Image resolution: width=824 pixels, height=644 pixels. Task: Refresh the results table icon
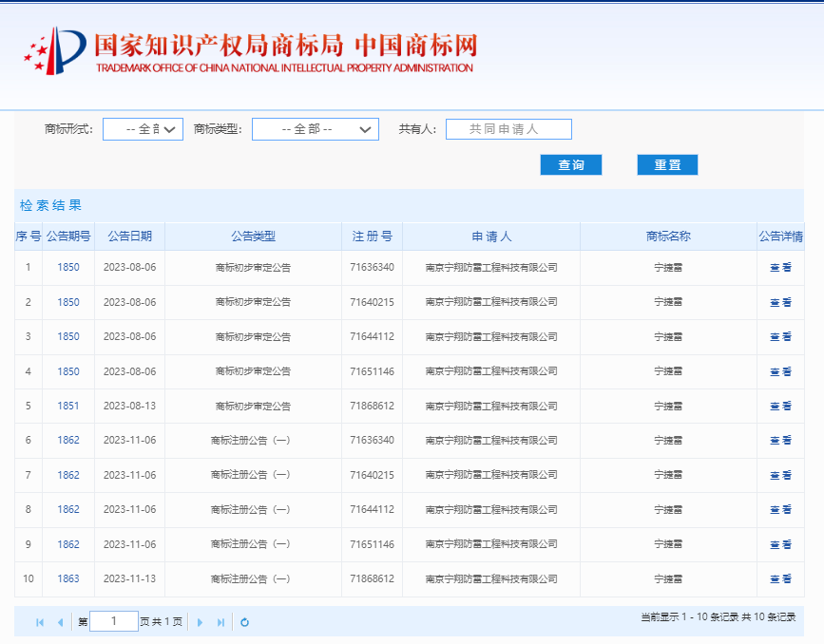click(244, 622)
